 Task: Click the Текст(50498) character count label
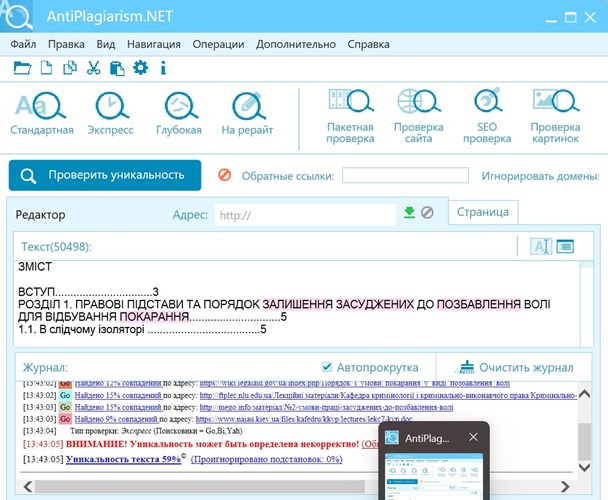tap(56, 247)
